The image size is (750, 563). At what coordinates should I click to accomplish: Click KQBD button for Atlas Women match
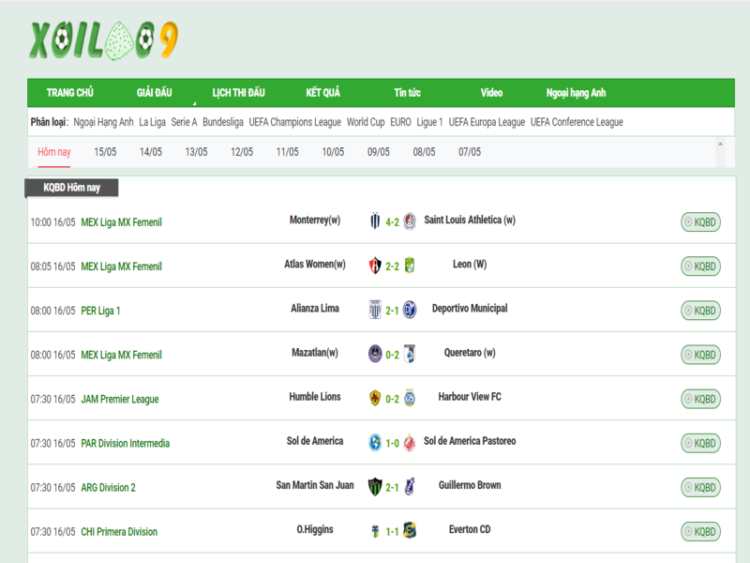[701, 266]
